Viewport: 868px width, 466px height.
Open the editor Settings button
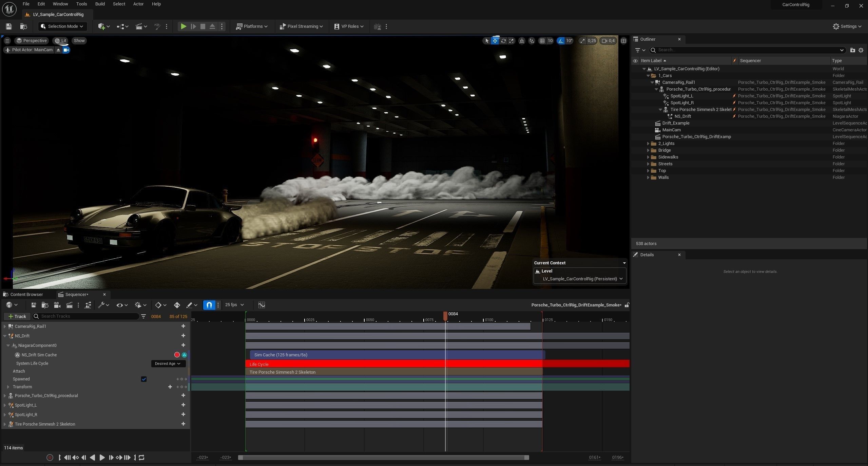[847, 26]
